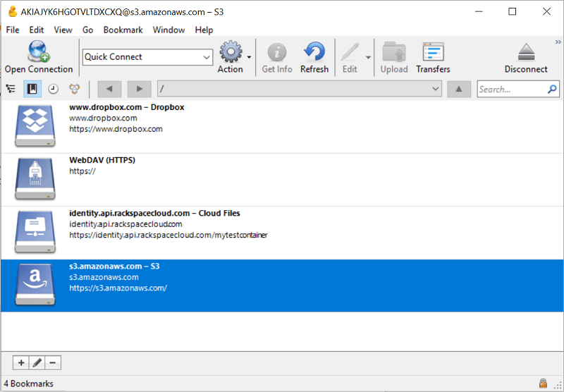The height and width of the screenshot is (392, 564).
Task: Add a new bookmark with plus button
Action: [21, 362]
